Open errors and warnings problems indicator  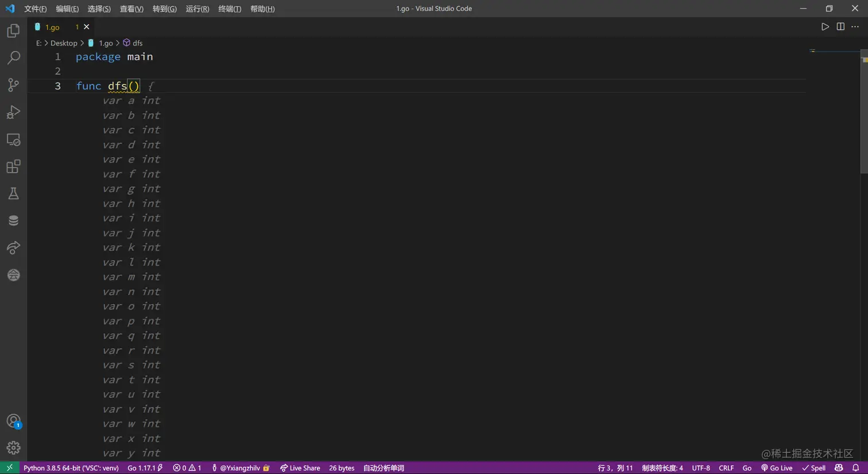[x=187, y=468]
